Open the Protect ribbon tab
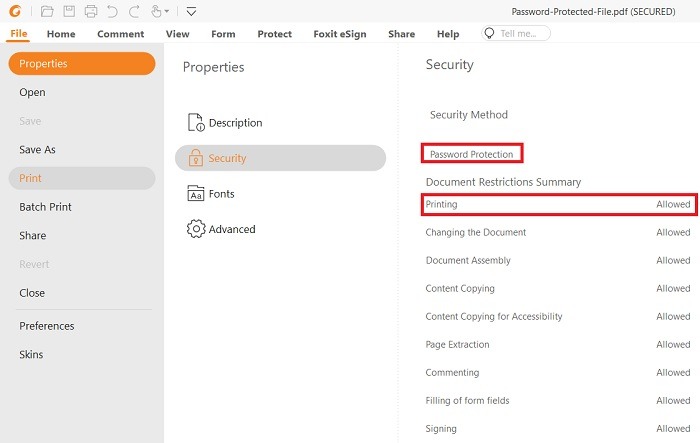This screenshot has height=443, width=700. point(275,34)
